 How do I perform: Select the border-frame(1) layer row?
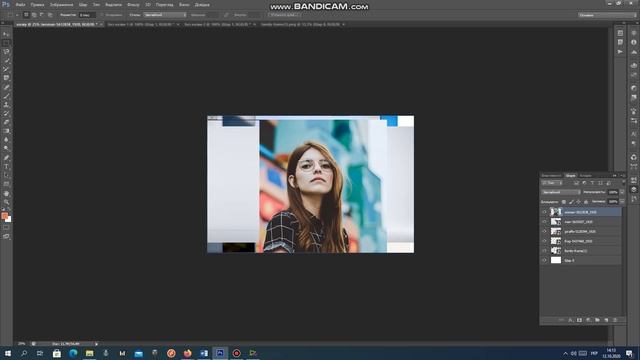pyautogui.click(x=581, y=251)
